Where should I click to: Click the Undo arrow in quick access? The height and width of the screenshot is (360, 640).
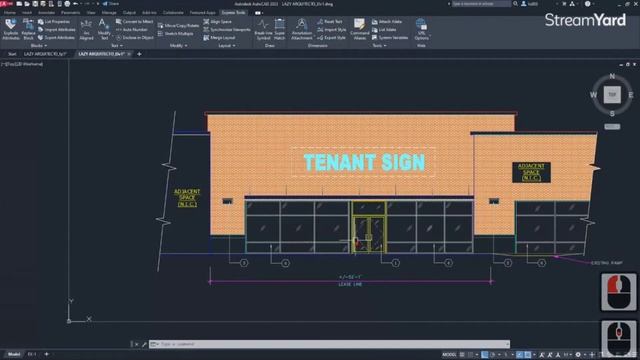pos(76,4)
